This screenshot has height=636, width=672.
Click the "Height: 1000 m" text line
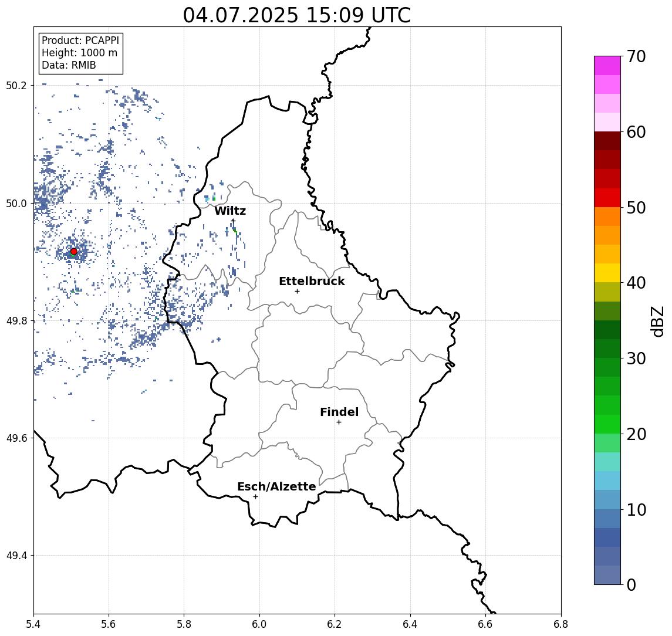click(x=79, y=53)
